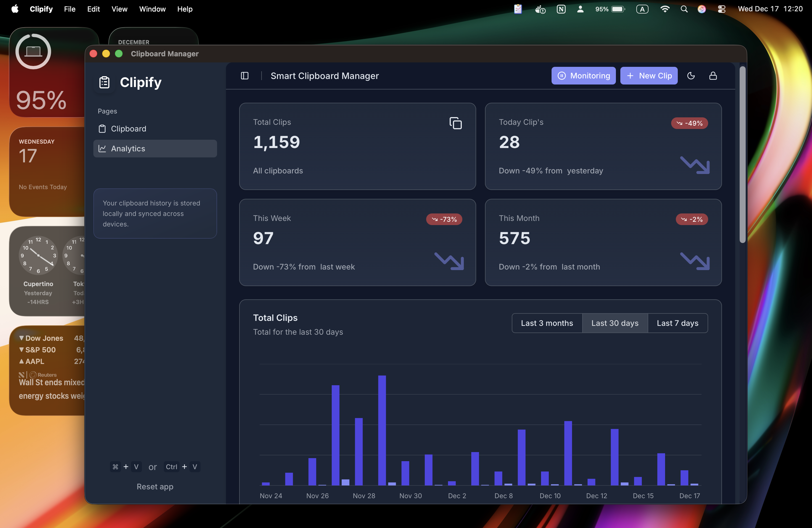
Task: Click the lock icon in the toolbar
Action: (713, 76)
